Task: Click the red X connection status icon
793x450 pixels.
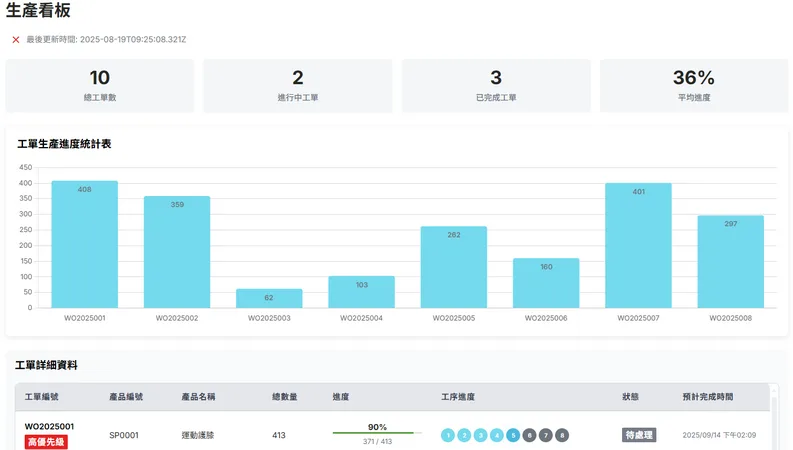Action: (16, 40)
